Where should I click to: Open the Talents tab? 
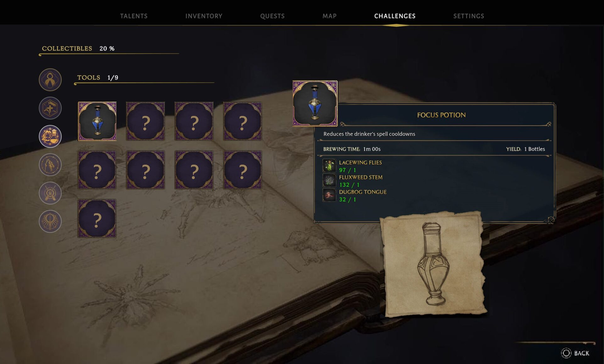coord(134,16)
